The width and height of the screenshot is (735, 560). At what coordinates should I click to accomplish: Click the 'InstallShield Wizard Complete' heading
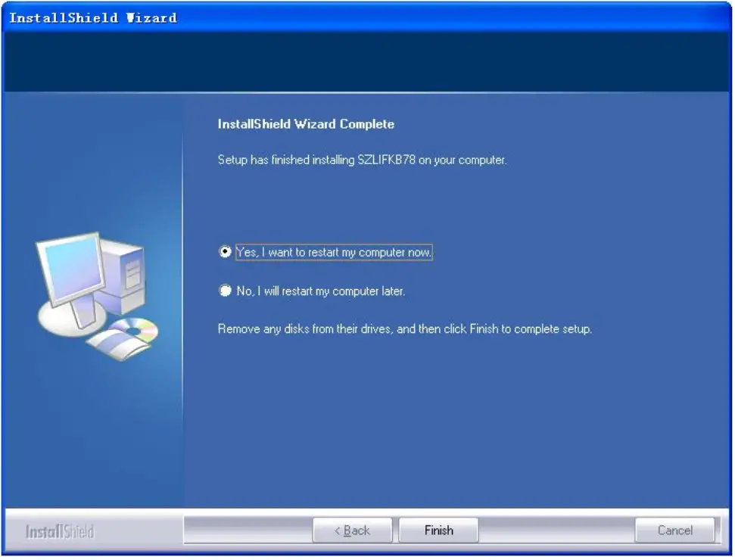point(306,124)
